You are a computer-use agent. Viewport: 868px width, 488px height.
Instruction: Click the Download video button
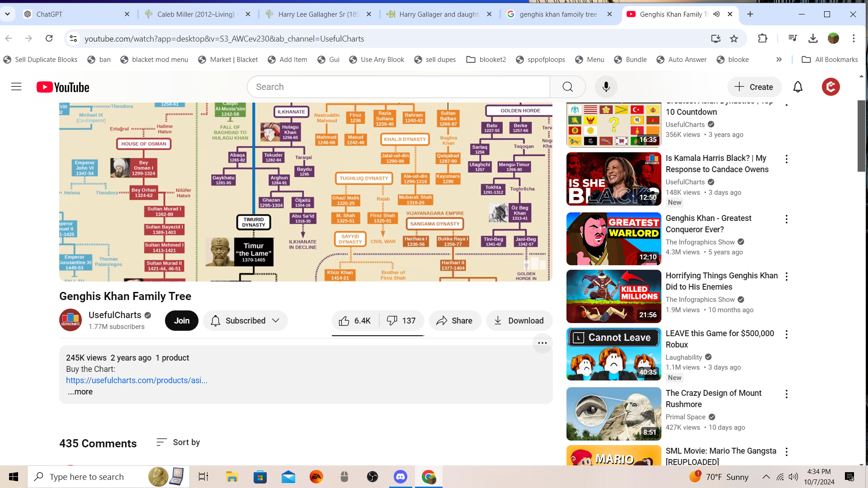(x=519, y=321)
